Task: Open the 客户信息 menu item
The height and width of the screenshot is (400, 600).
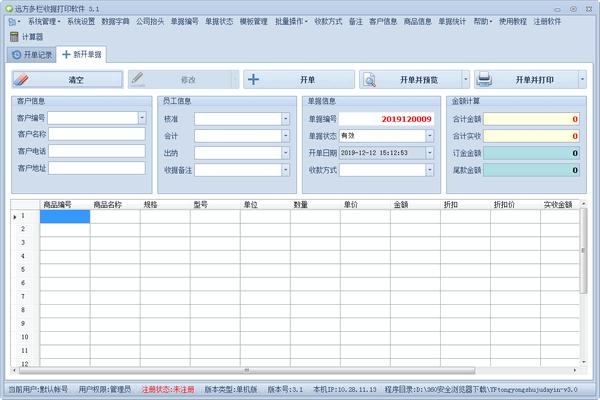Action: (383, 21)
